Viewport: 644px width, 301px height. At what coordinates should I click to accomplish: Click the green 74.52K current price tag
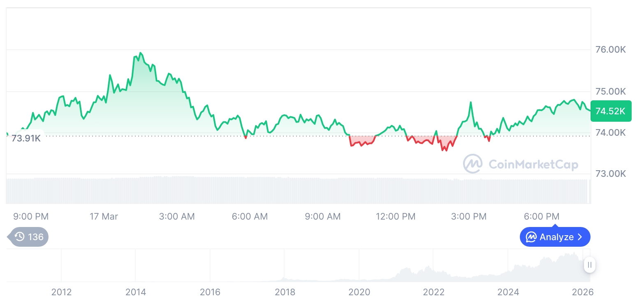[610, 111]
